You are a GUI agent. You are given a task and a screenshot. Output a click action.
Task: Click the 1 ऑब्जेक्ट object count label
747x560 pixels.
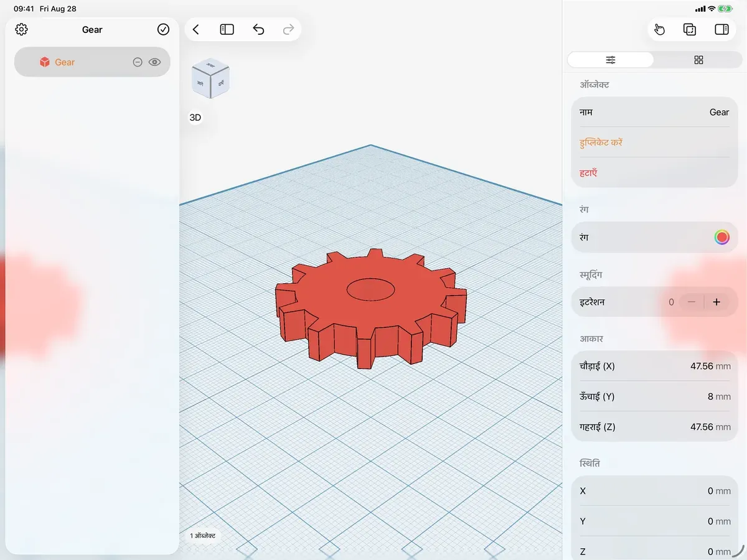click(x=203, y=535)
